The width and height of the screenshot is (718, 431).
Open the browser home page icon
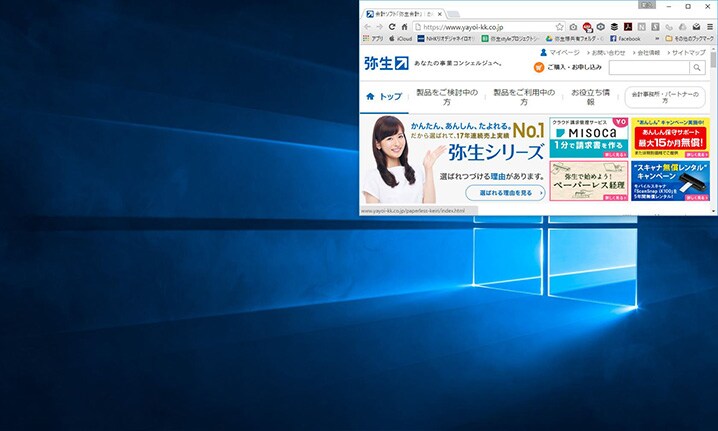404,27
